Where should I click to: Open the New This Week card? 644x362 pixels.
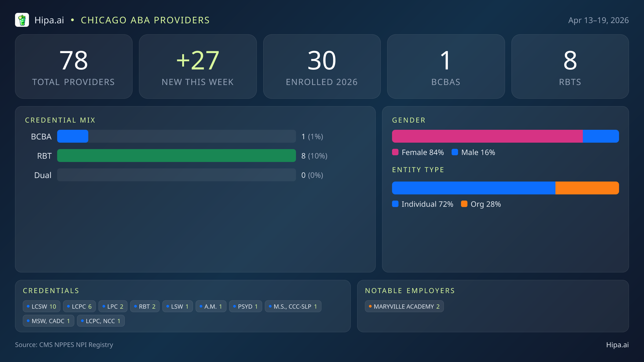198,67
